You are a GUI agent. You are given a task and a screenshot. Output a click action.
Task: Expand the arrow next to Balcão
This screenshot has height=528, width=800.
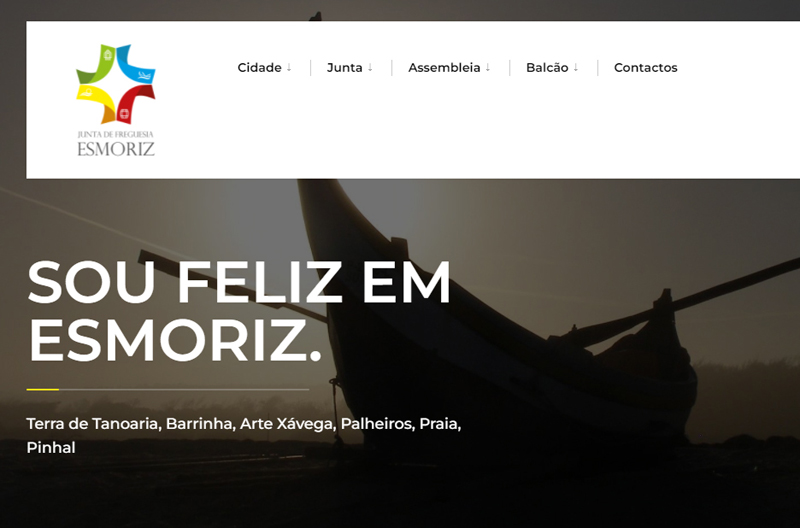576,67
